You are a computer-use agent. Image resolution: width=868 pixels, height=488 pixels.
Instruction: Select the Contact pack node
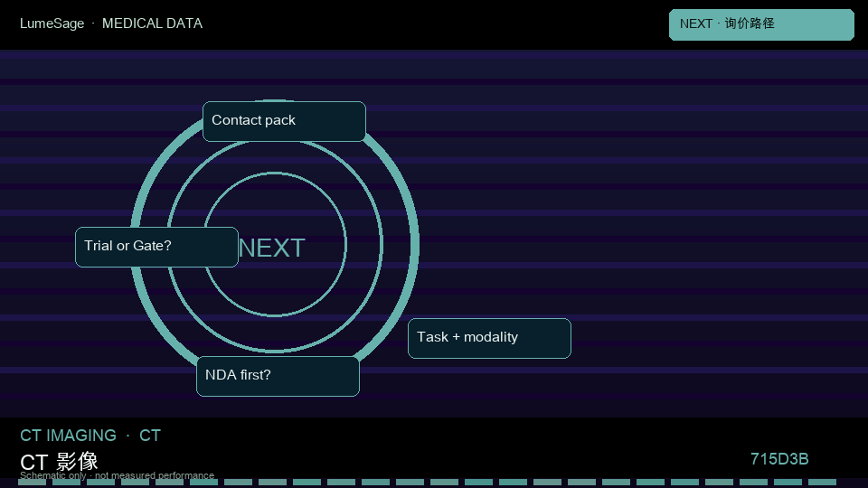[x=284, y=121]
